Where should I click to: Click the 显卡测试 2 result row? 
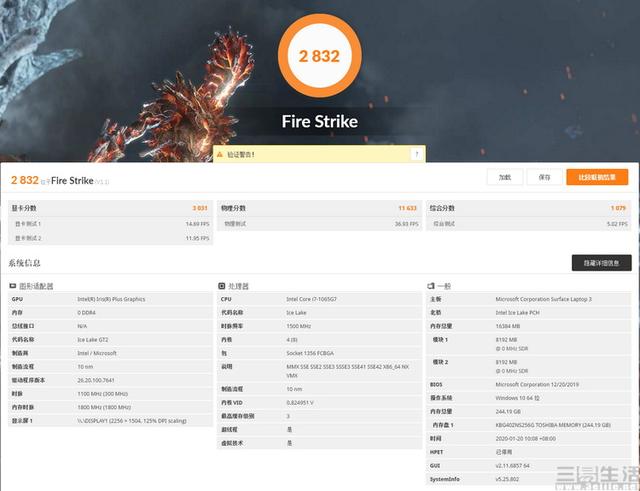click(110, 239)
